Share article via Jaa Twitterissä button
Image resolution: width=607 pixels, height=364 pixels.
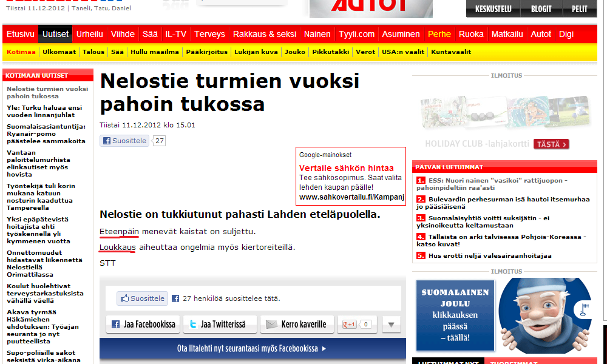(x=220, y=324)
